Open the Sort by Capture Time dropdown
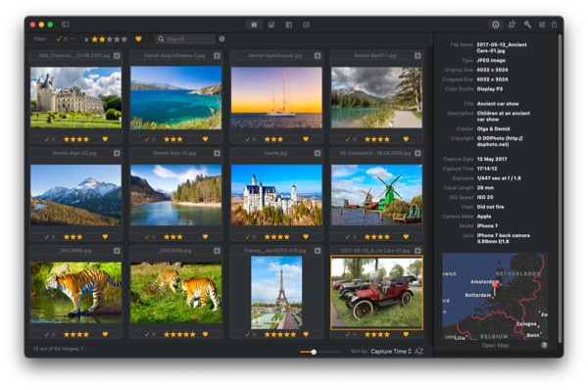This screenshot has height=390, width=588. (x=391, y=352)
